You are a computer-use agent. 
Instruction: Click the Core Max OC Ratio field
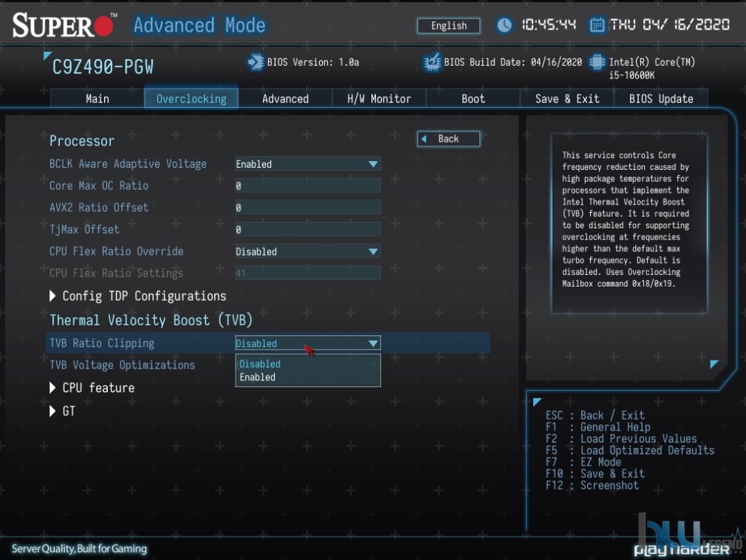[x=308, y=186]
